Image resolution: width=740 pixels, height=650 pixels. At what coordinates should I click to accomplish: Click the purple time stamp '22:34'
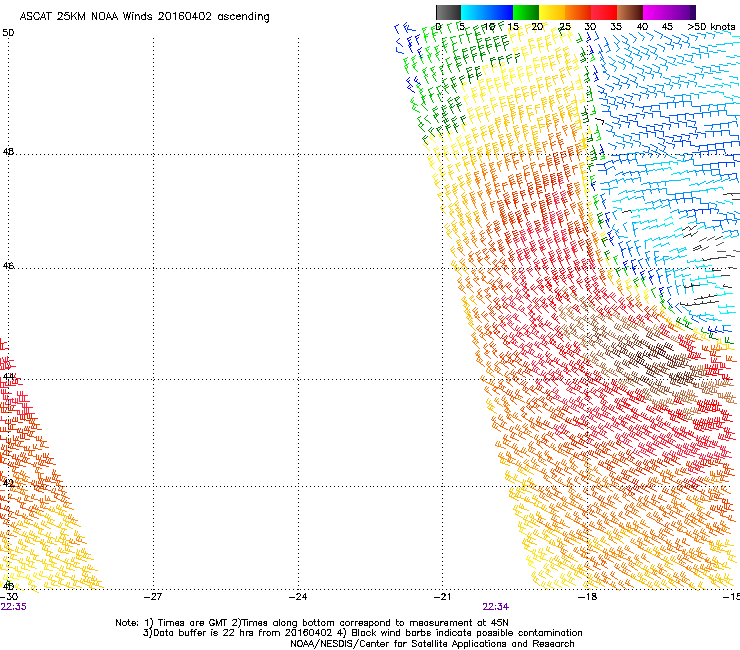[x=496, y=607]
